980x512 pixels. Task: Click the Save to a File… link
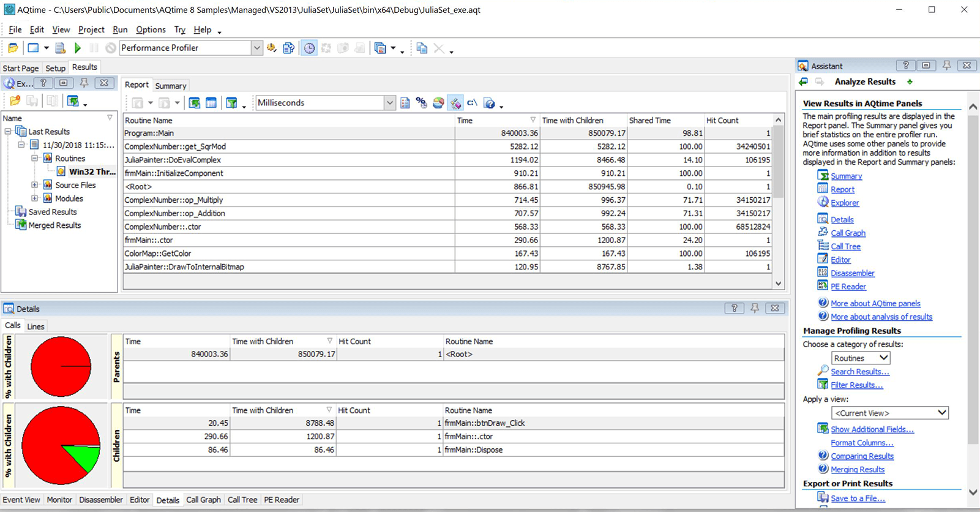click(x=857, y=499)
